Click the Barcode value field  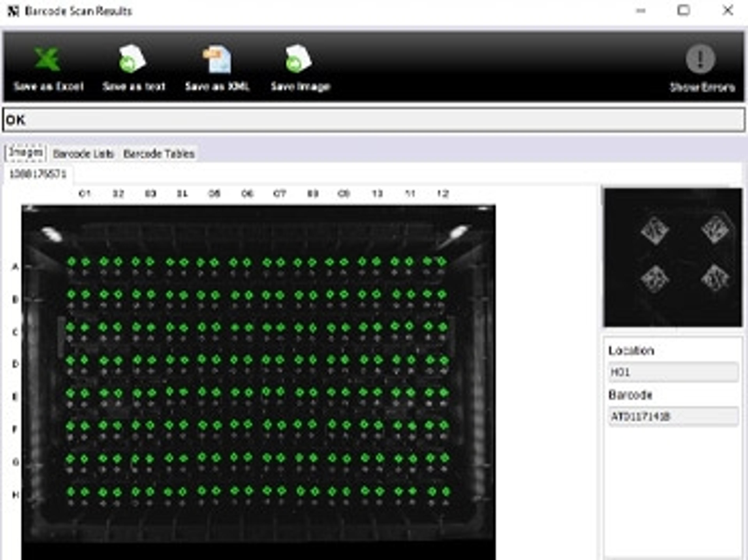[673, 416]
